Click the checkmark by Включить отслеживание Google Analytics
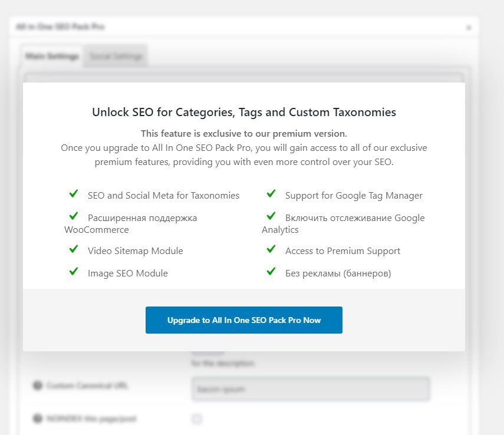 [x=271, y=216]
